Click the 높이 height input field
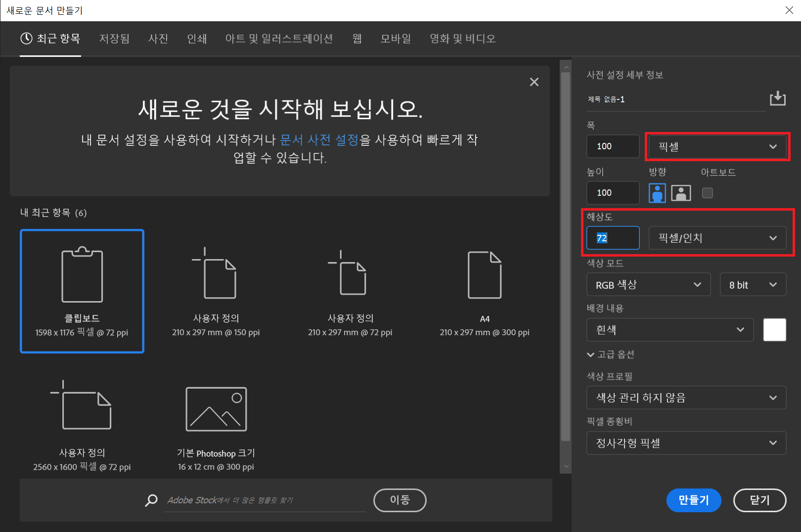Image resolution: width=801 pixels, height=532 pixels. pyautogui.click(x=613, y=193)
